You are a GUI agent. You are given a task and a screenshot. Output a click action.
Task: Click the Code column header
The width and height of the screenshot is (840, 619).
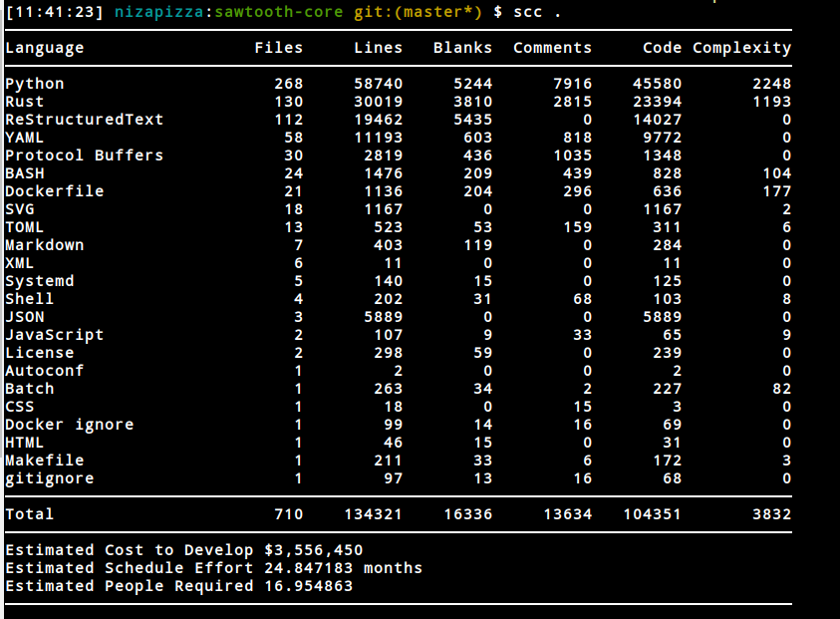[x=663, y=48]
